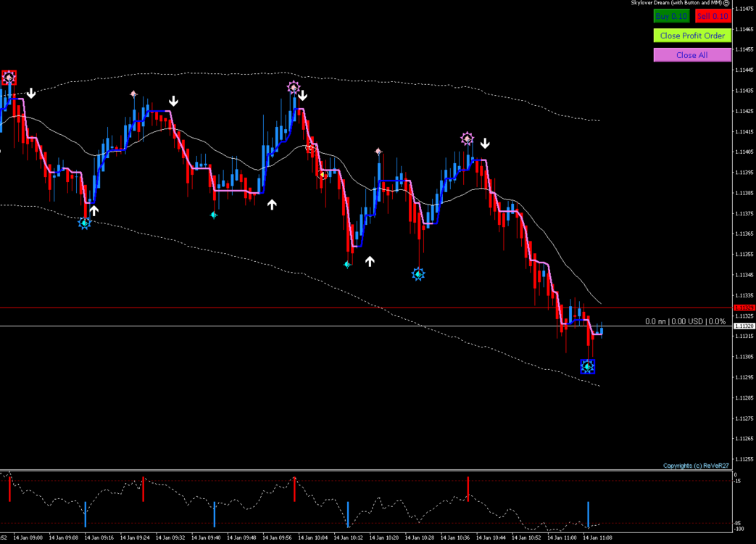Click the 1.11475 price scale label
Screen dimensions: 756x544
coord(744,9)
